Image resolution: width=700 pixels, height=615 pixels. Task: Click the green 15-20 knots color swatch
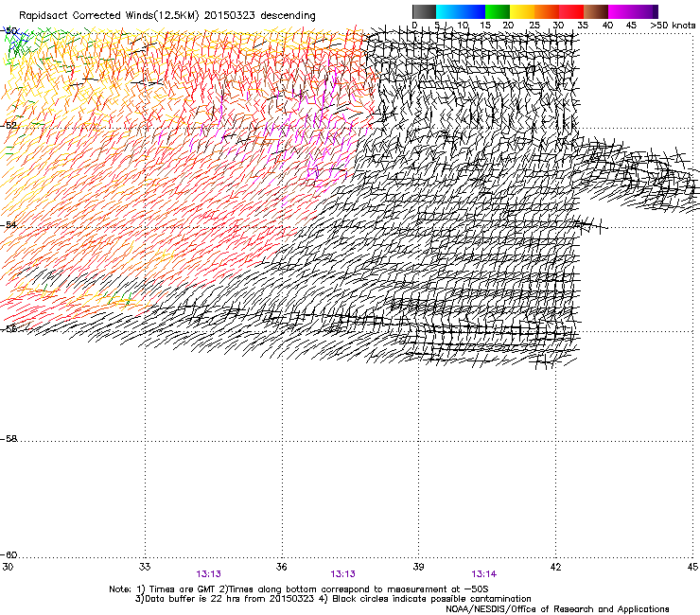(x=498, y=11)
